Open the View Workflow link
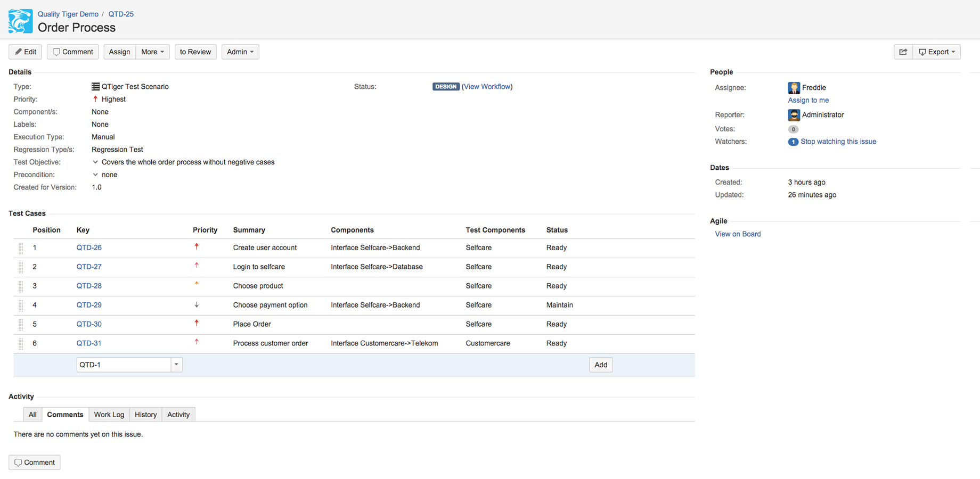 [x=487, y=87]
